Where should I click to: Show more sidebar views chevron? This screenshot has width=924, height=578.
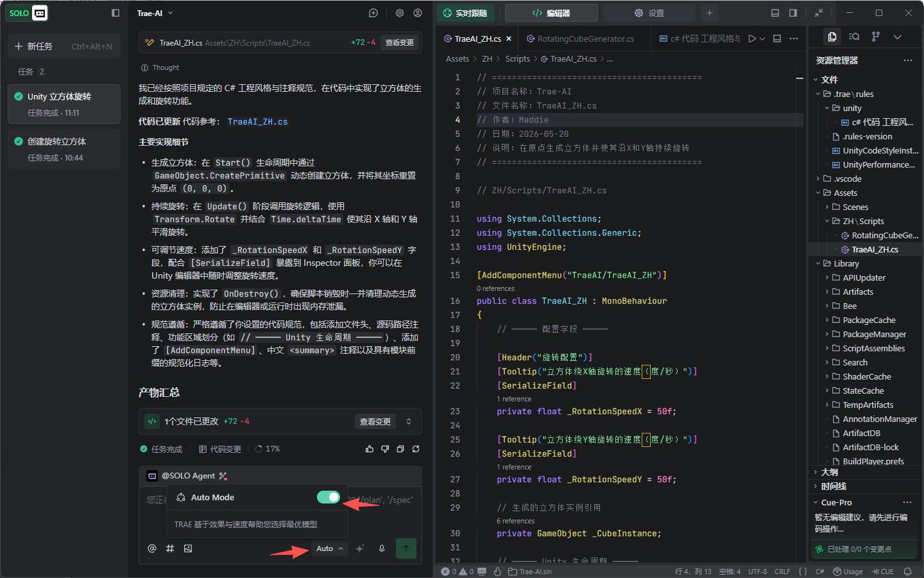tap(898, 37)
